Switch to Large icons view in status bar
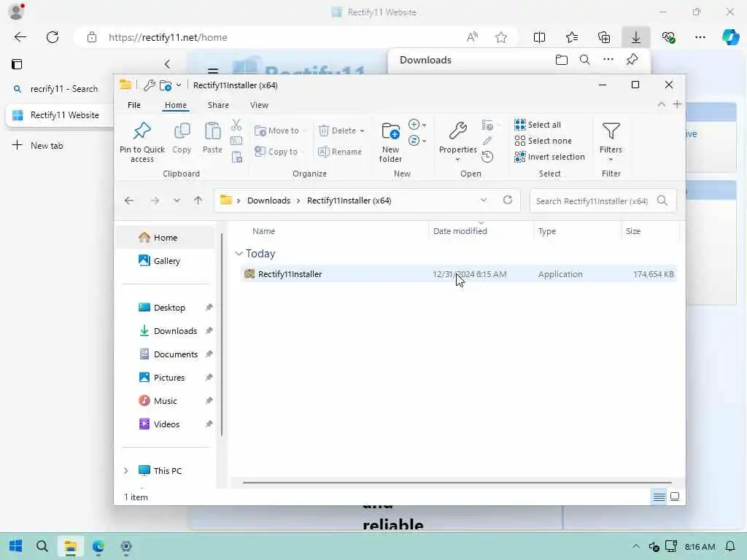The image size is (747, 560). pyautogui.click(x=675, y=497)
